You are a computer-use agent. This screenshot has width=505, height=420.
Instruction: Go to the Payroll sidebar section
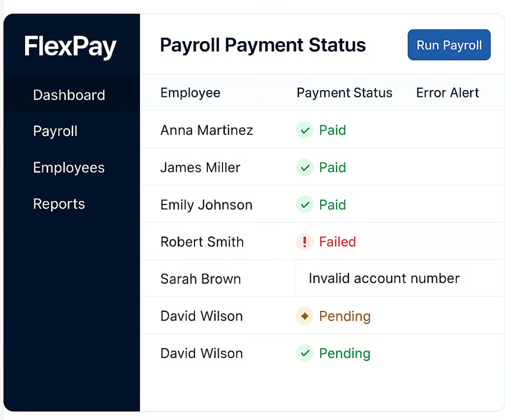[55, 131]
